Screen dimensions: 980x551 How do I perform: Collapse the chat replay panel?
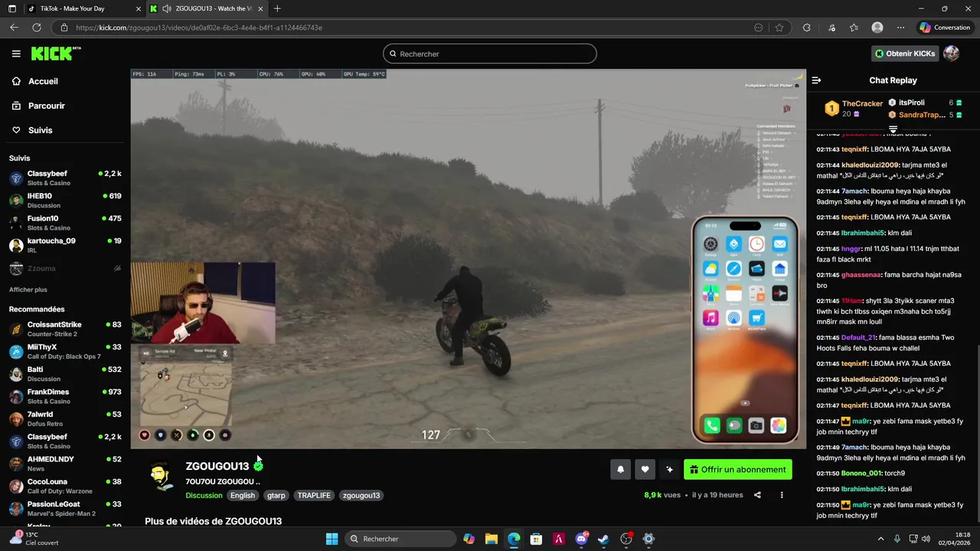coord(816,80)
